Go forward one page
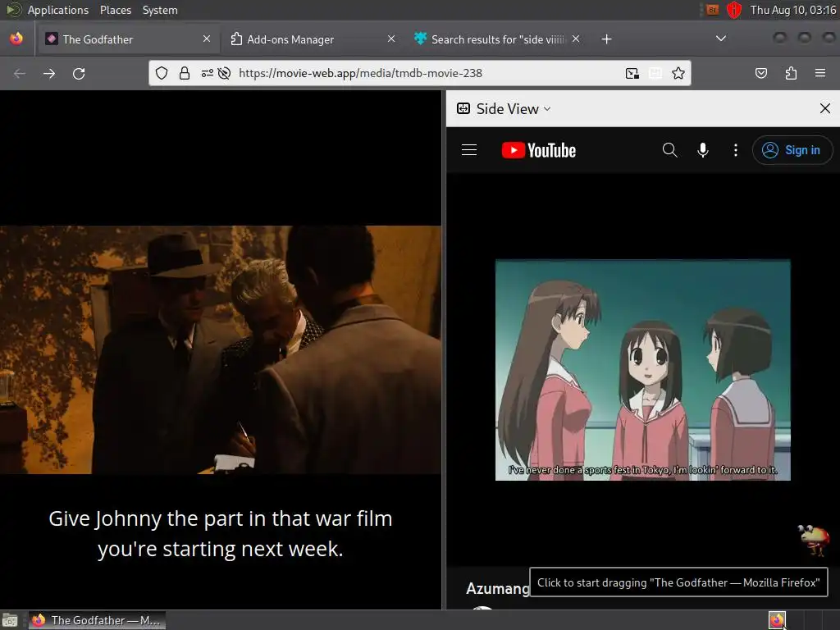Viewport: 840px width, 630px height. point(49,73)
